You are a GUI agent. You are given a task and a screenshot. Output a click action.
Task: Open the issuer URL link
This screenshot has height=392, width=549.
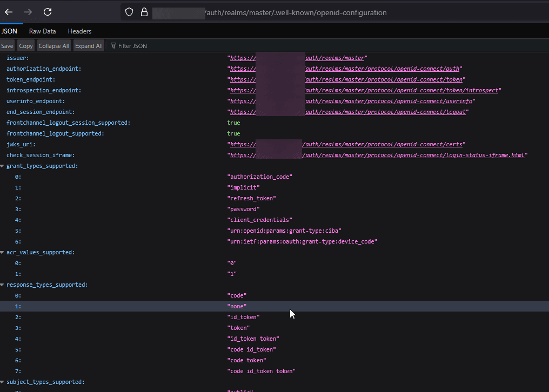click(297, 58)
